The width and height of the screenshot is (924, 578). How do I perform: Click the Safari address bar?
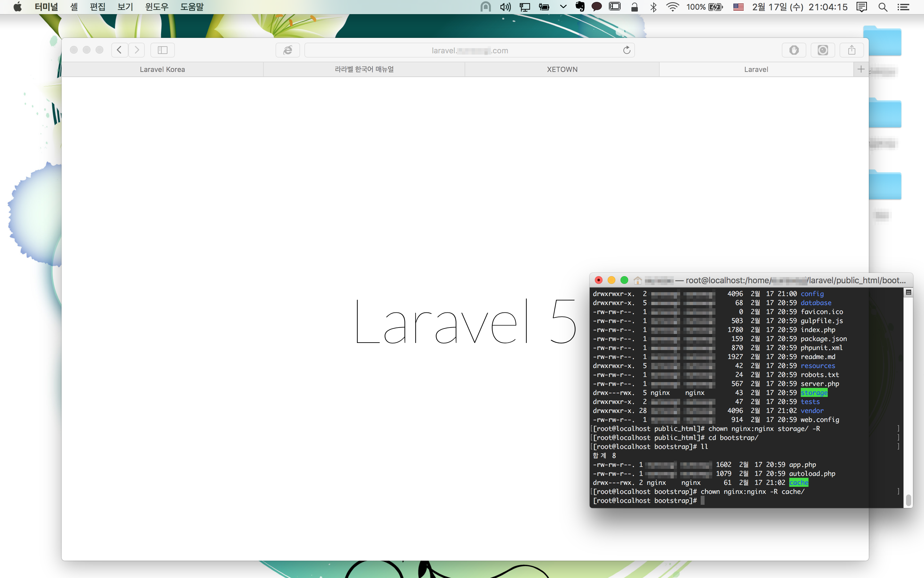click(x=470, y=50)
